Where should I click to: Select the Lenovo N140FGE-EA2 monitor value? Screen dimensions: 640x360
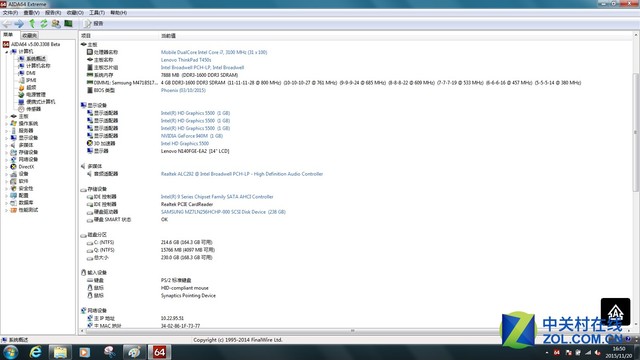195,151
